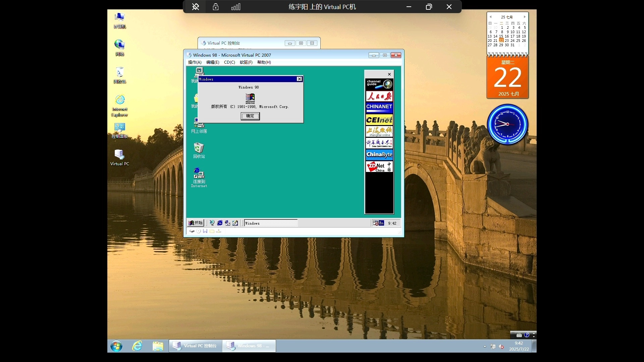
Task: Open the Recycle Bin (回收站) inside Windows 98
Action: click(199, 148)
